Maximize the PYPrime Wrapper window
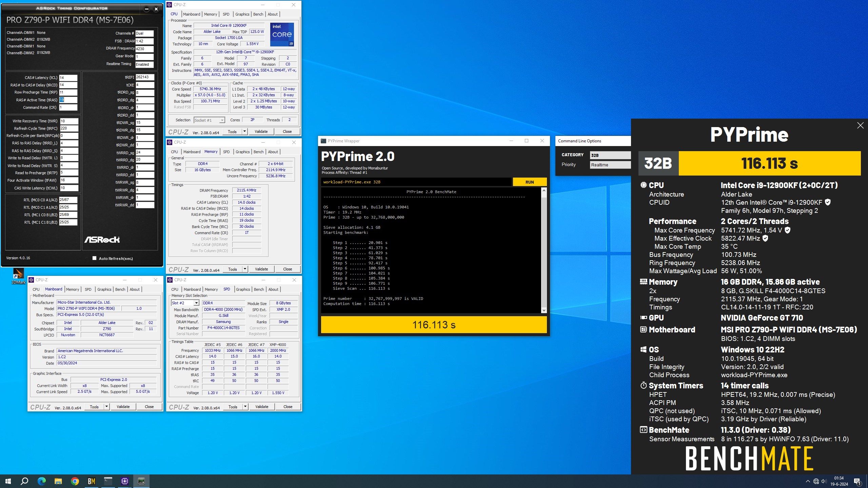This screenshot has width=868, height=488. pyautogui.click(x=527, y=141)
